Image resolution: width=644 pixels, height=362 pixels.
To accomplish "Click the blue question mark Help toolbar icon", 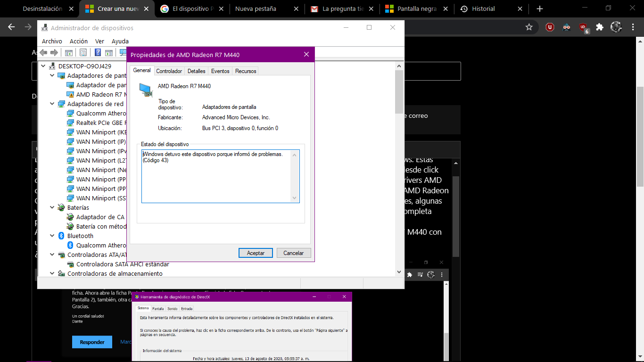I will coord(98,52).
